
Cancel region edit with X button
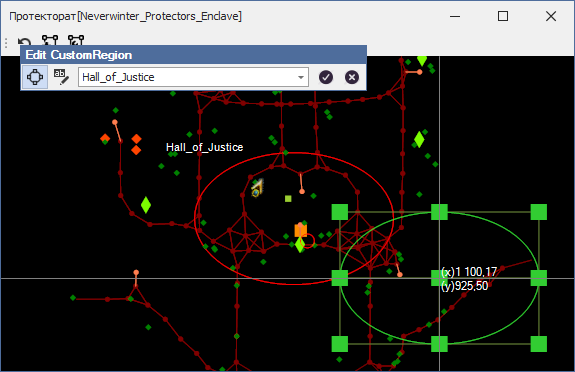[x=352, y=77]
